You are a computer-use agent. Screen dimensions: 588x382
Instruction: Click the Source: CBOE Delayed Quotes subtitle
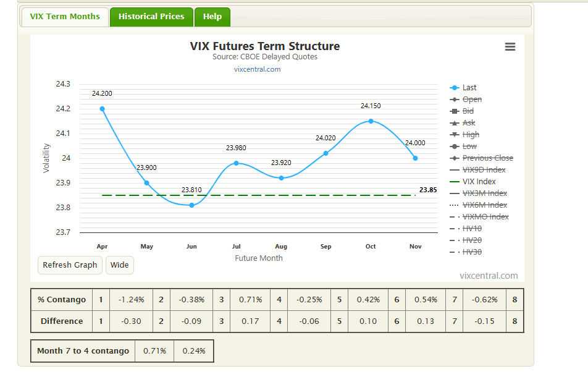[265, 57]
